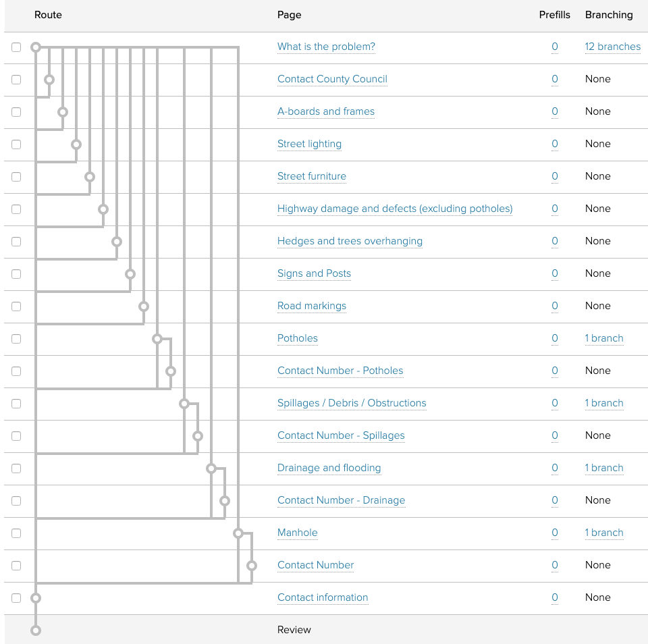
Task: Open the 12 branches link
Action: click(x=612, y=47)
